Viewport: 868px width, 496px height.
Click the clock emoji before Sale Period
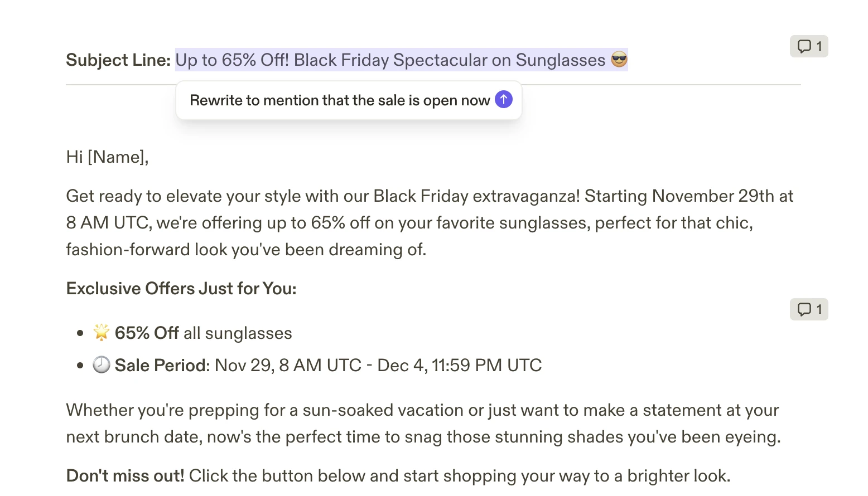pos(101,365)
